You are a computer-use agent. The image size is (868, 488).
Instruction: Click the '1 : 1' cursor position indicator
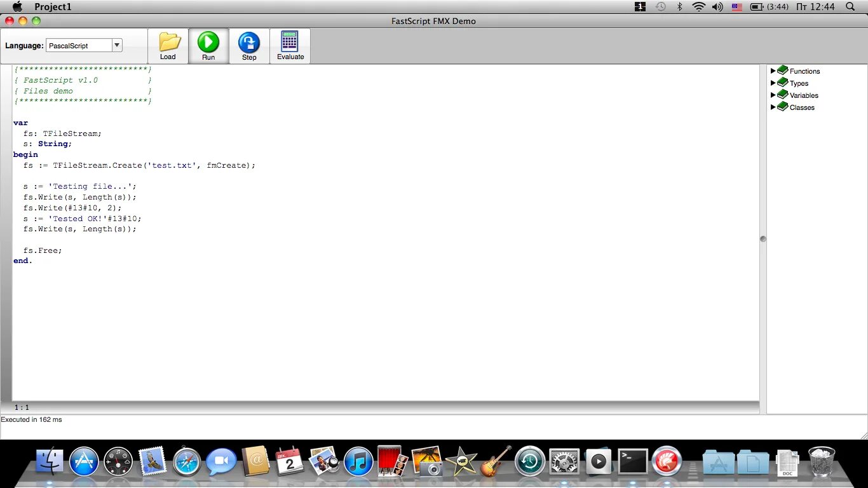coord(22,407)
